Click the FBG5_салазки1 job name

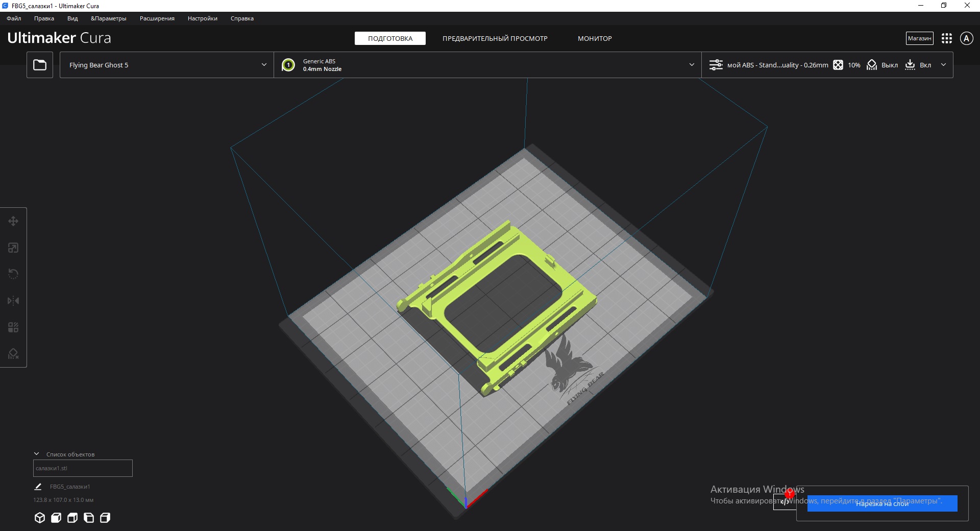70,487
